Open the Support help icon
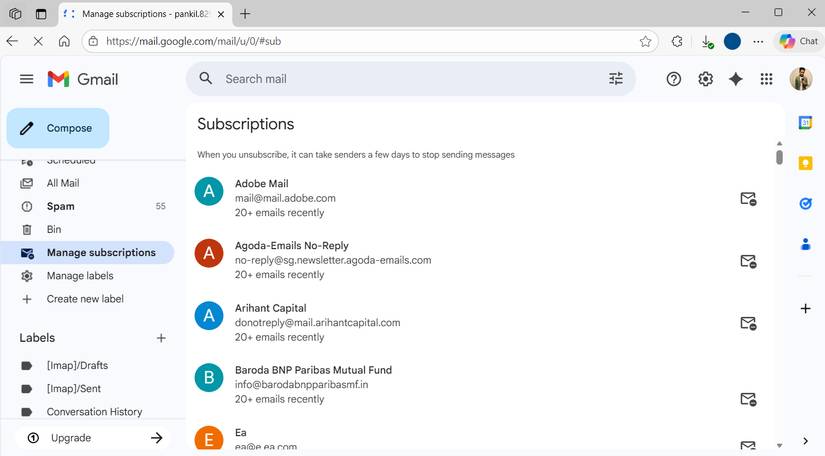The image size is (825, 456). pyautogui.click(x=673, y=79)
